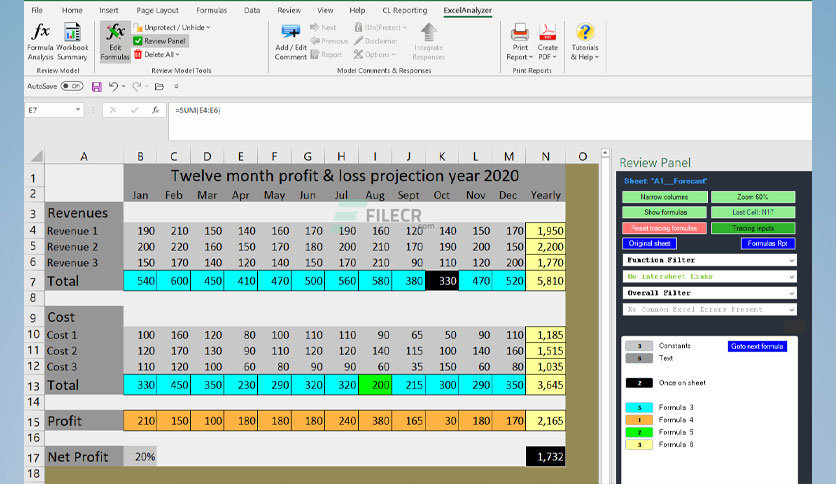Open the No intersheet Links dropdown
Screen dimensions: 836x484
(x=710, y=277)
